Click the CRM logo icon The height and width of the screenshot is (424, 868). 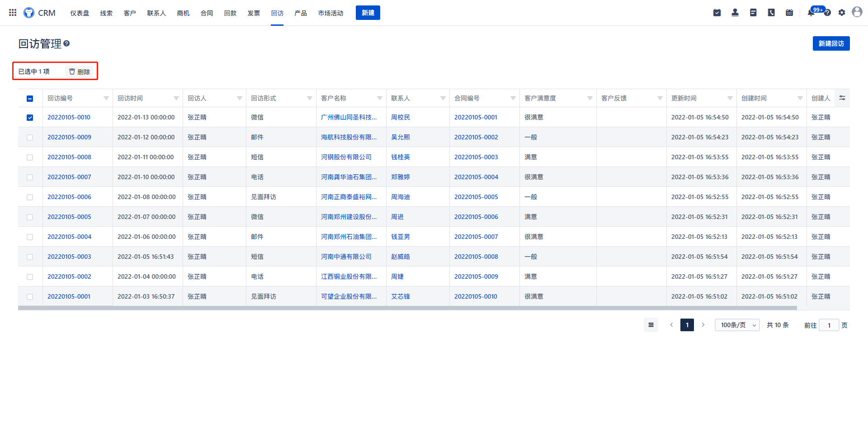[x=29, y=13]
